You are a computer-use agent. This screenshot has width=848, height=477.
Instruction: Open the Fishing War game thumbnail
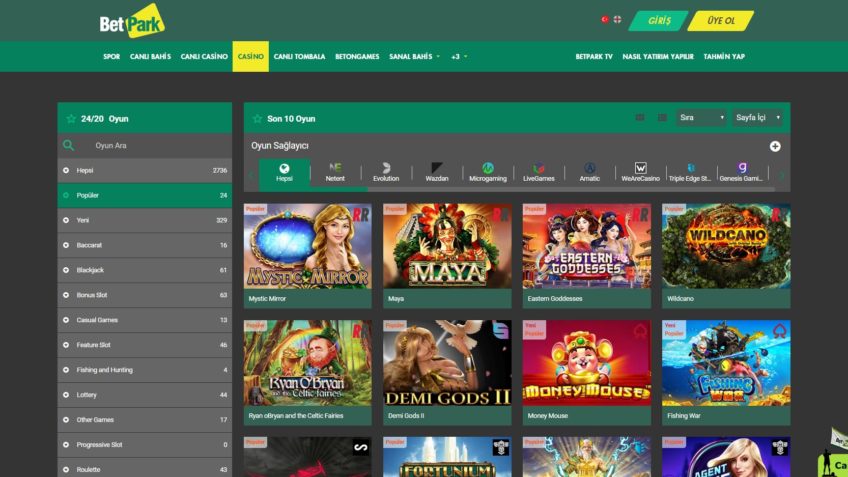(x=726, y=363)
